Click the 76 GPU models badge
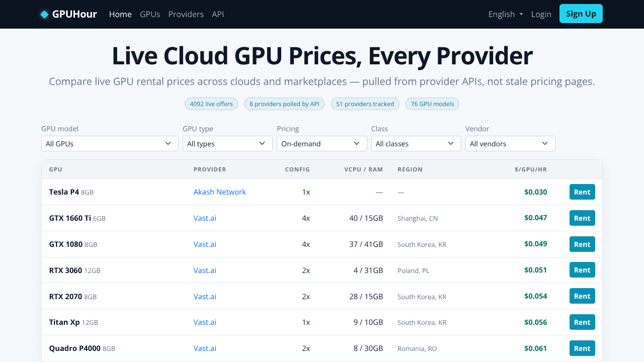This screenshot has width=644, height=362. (432, 104)
